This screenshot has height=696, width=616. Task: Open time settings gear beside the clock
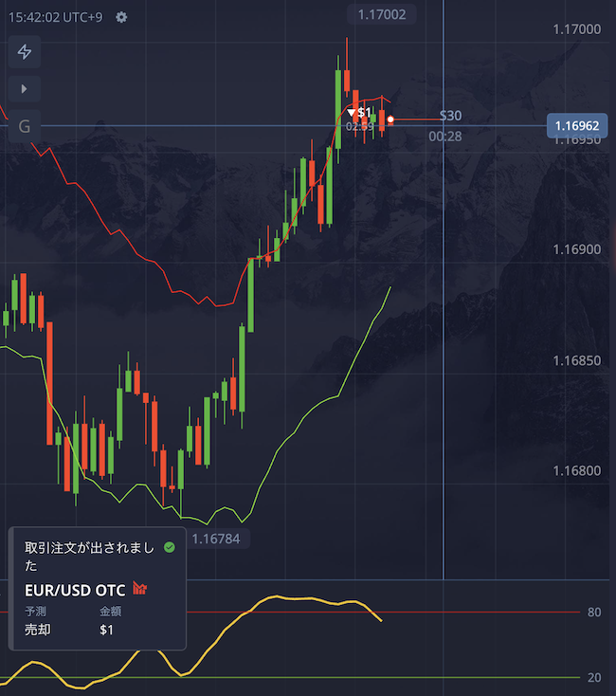[x=120, y=18]
